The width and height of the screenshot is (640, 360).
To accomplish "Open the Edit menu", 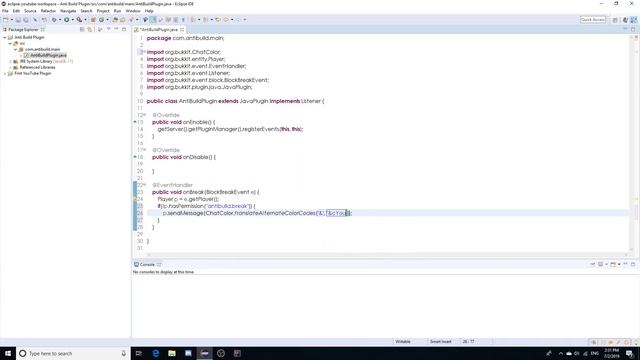I will click(16, 11).
